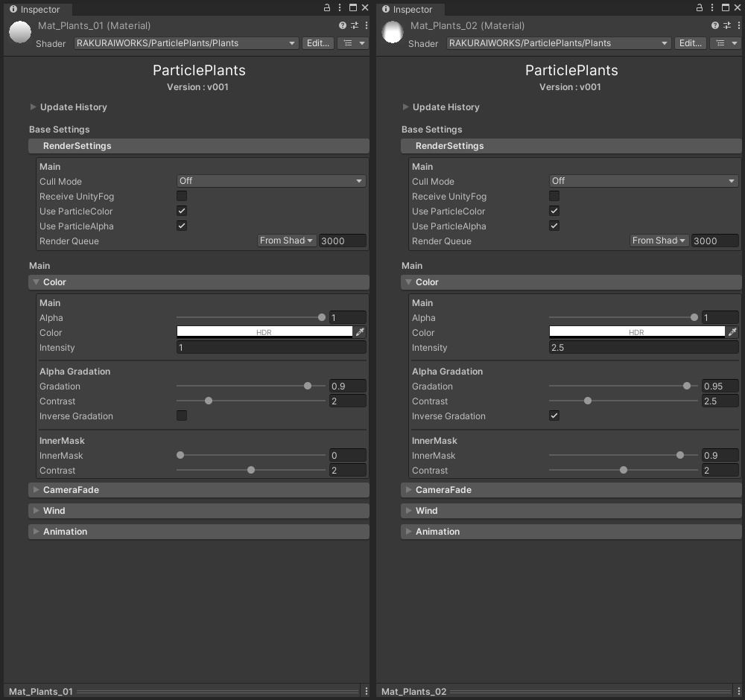745x700 pixels.
Task: Click Mat_Plants_02 material preview sphere
Action: click(x=393, y=32)
